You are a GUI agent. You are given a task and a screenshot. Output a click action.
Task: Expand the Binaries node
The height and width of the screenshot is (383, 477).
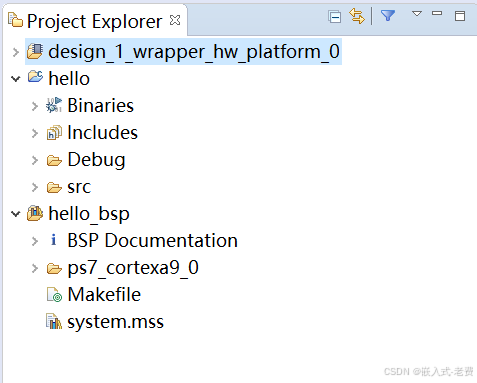click(x=35, y=106)
